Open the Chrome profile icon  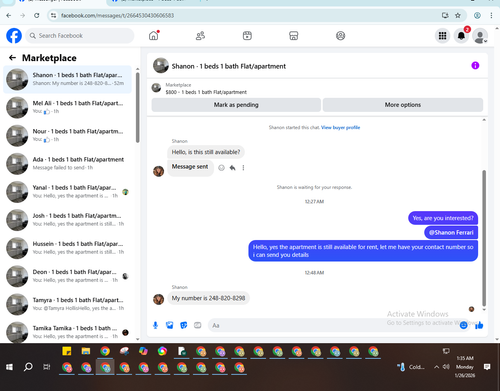(477, 15)
